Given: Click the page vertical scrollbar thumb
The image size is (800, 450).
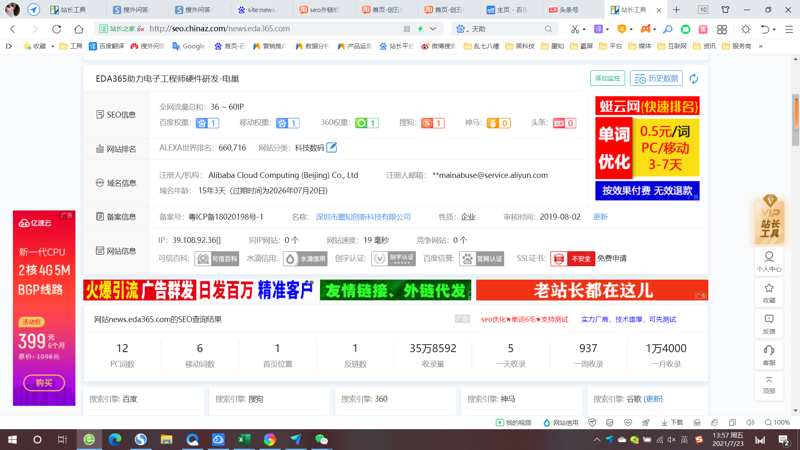Looking at the screenshot, I should (x=795, y=119).
